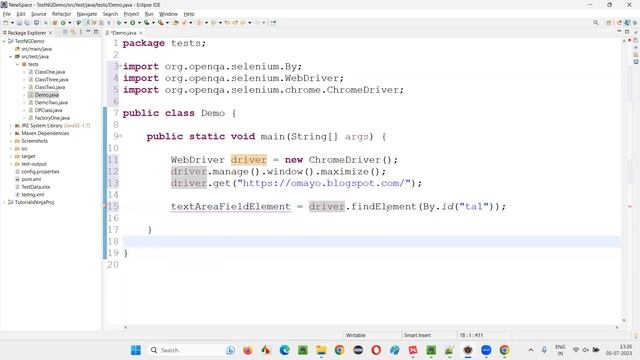Close the Demo.java editor tab
This screenshot has height=360, width=640.
click(x=141, y=33)
